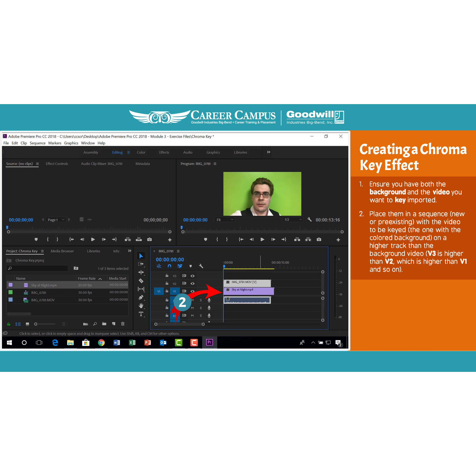Toggle V2 track output eye icon
This screenshot has width=476, height=476.
[192, 283]
